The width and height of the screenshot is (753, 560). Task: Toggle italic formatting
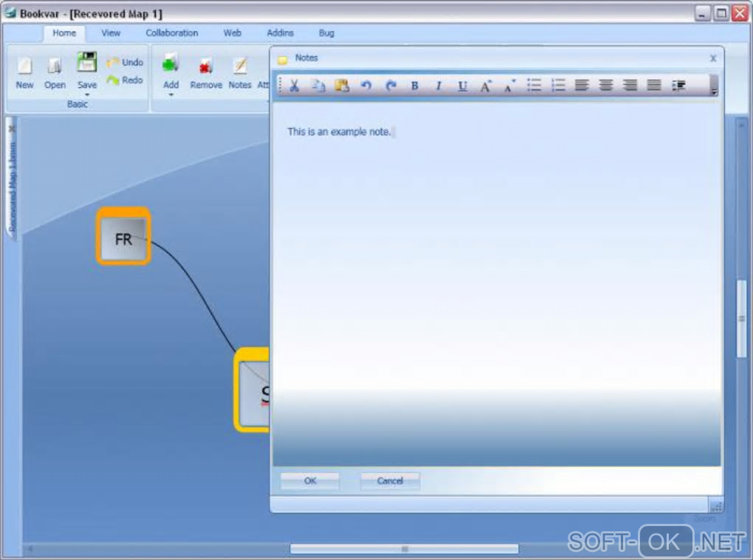438,86
